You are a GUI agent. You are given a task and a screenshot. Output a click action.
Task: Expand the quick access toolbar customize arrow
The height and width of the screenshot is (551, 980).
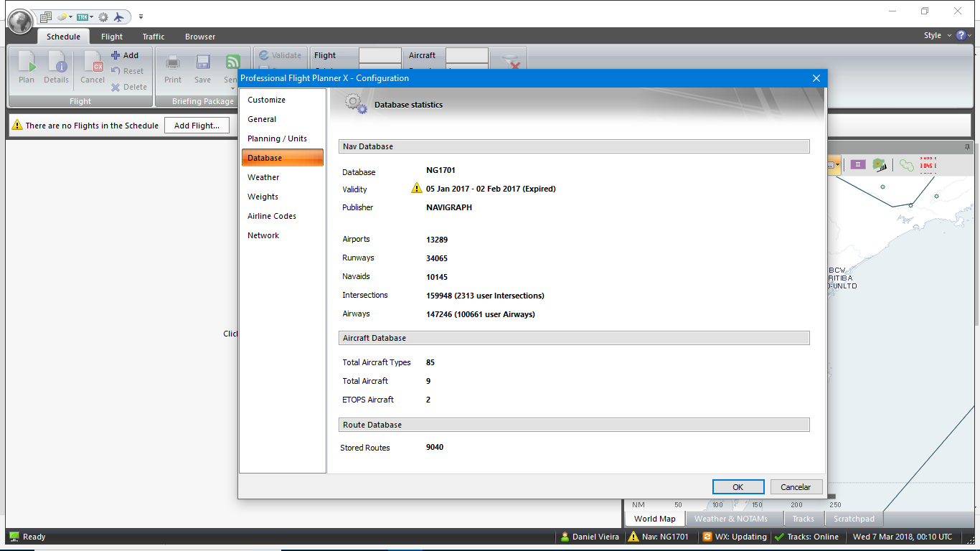[141, 17]
